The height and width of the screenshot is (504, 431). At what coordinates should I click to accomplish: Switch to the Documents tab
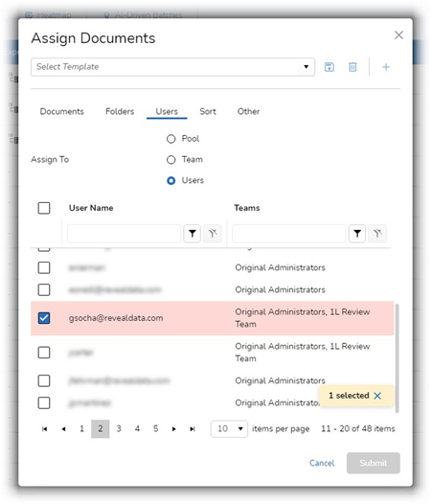point(61,111)
